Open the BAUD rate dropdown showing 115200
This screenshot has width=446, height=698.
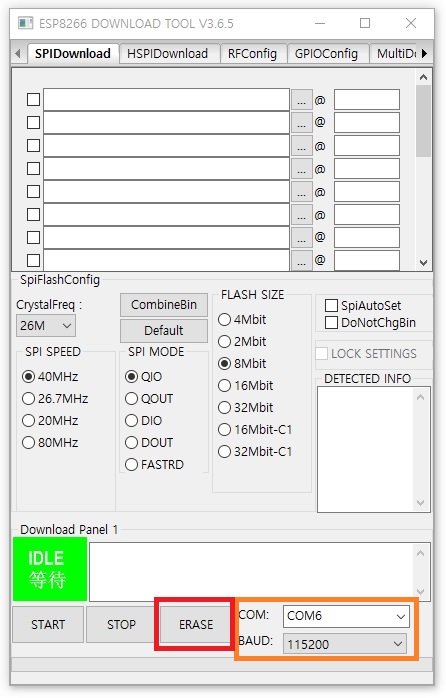pyautogui.click(x=345, y=644)
